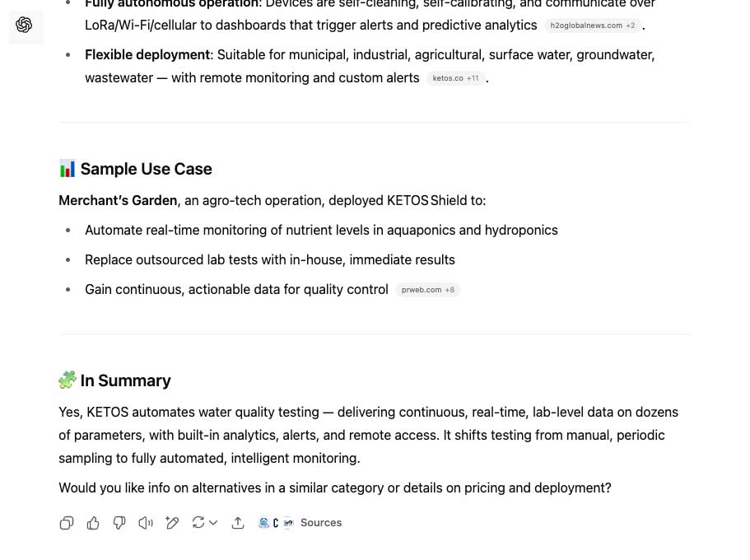Regenerate the response
750x560 pixels.
pyautogui.click(x=198, y=523)
